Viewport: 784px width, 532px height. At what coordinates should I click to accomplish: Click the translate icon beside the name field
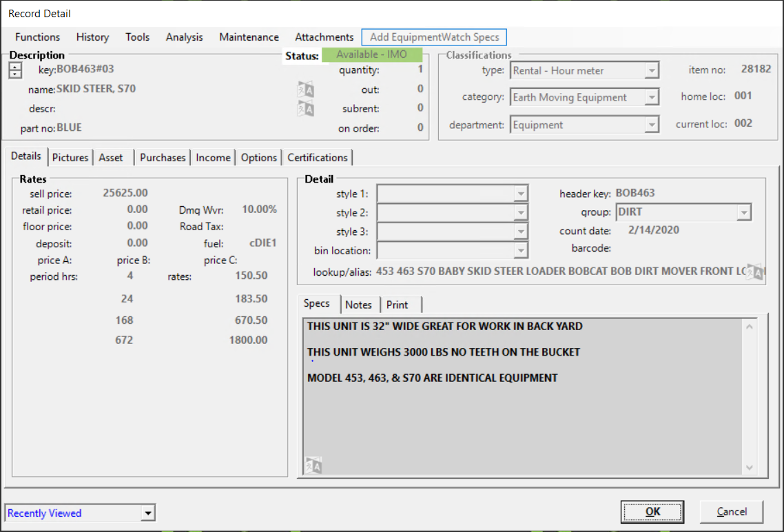(x=305, y=90)
